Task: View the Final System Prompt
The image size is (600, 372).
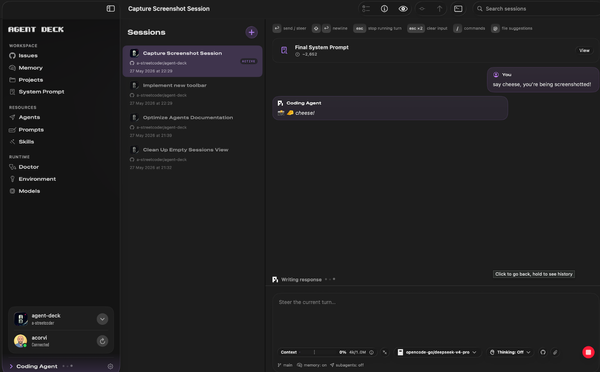Action: (x=584, y=51)
